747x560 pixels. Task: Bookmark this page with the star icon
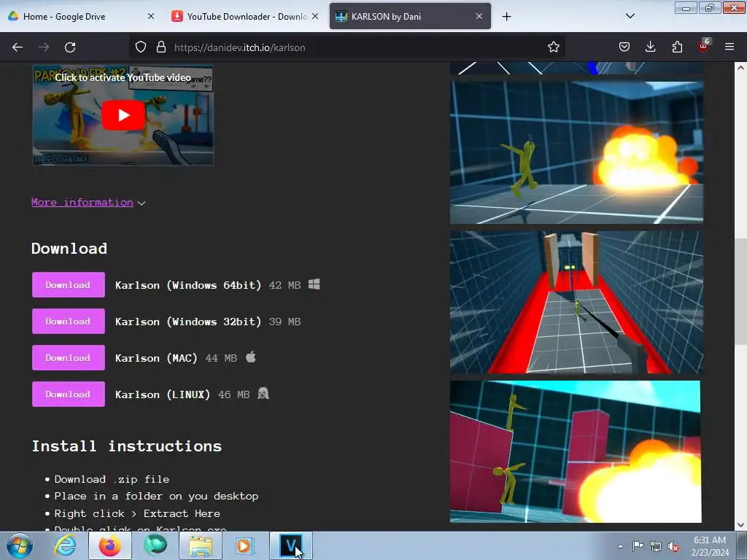click(x=553, y=47)
